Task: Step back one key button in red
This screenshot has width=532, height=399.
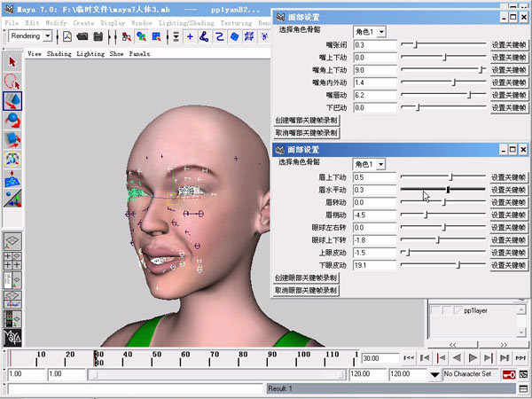Action: pos(441,358)
